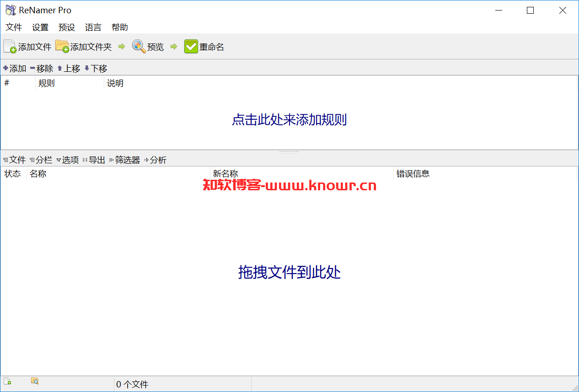Click 点击此处来添加规则 to add a rule

289,120
